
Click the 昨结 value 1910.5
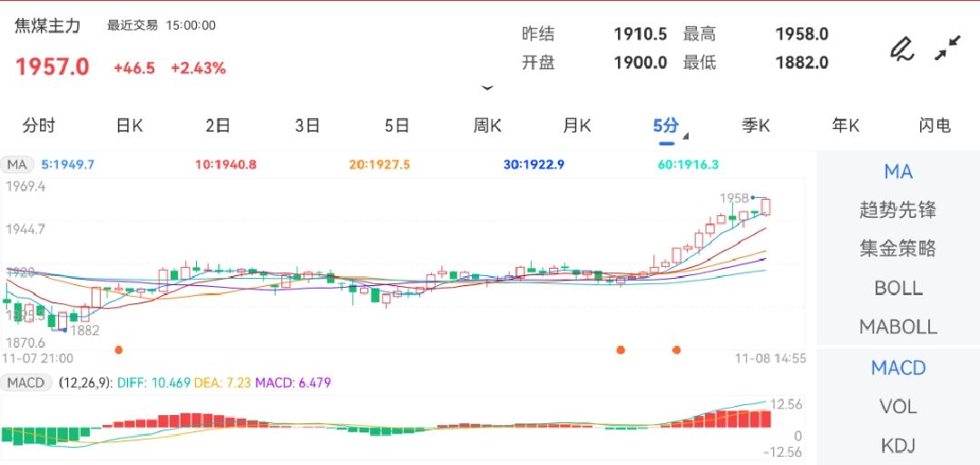click(641, 34)
